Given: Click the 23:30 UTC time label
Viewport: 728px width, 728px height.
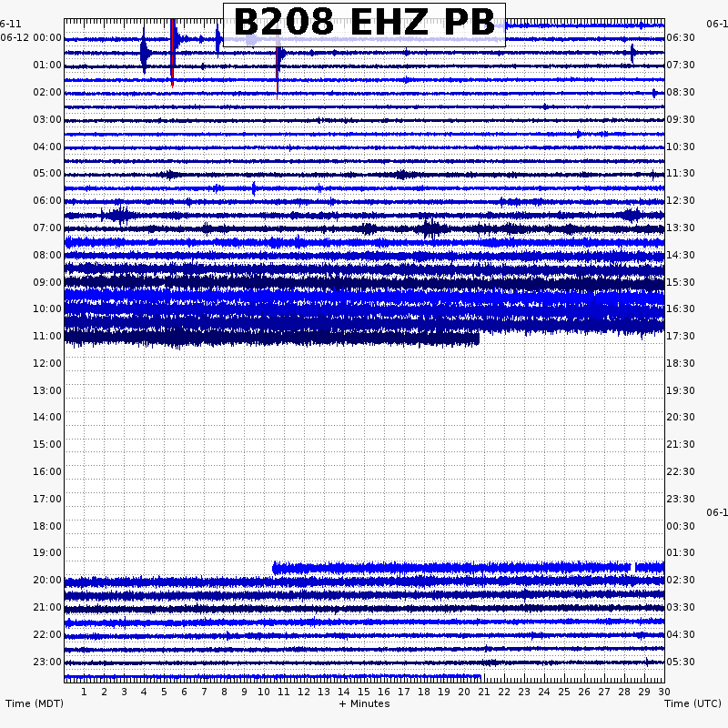Looking at the screenshot, I should coord(681,499).
